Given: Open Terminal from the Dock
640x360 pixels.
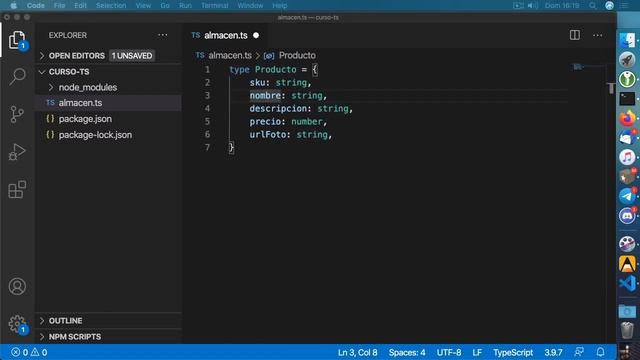Looking at the screenshot, I should pos(627,98).
